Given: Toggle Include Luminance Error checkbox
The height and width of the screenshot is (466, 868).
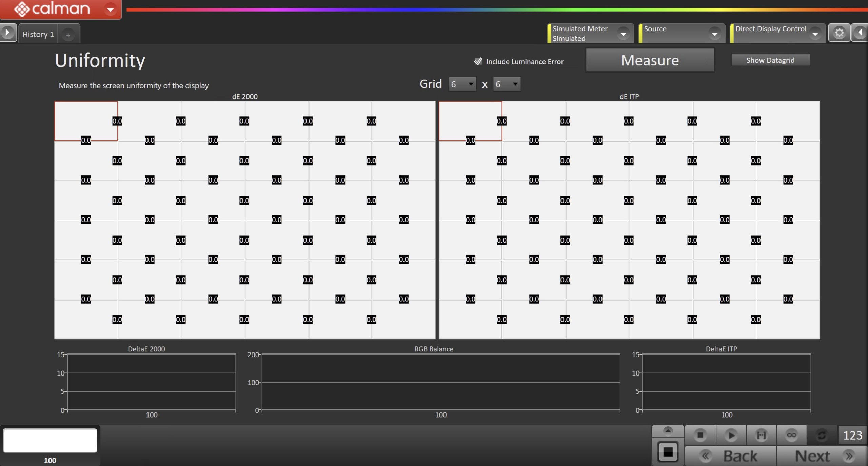Looking at the screenshot, I should [x=478, y=61].
